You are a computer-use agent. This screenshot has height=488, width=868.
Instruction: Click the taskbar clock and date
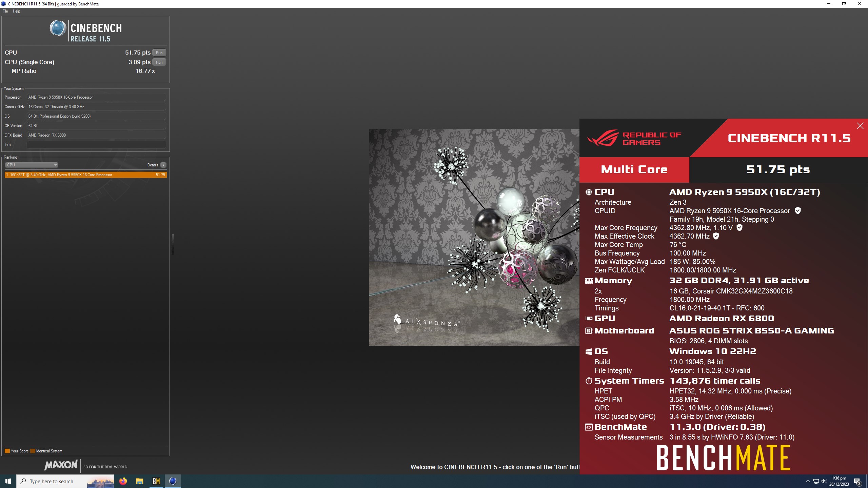[x=839, y=481]
